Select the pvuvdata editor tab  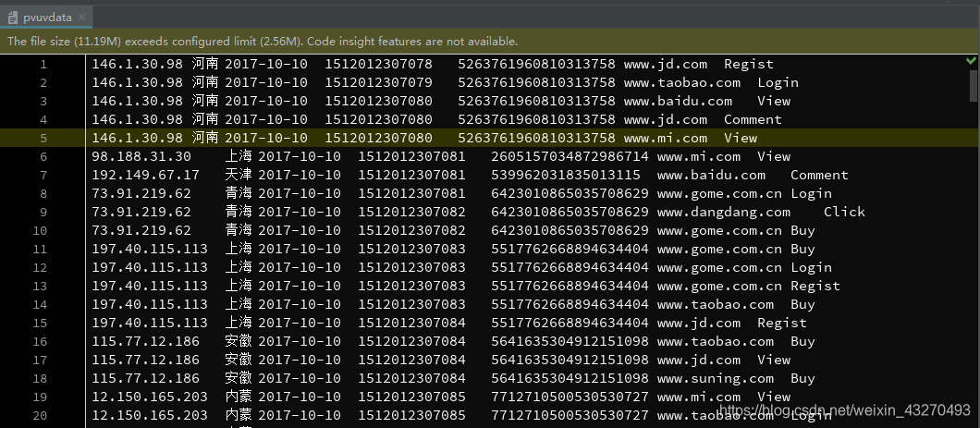(46, 18)
